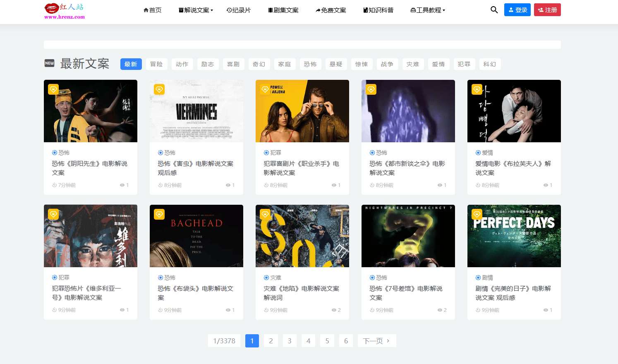Go to pagination page 3
Screen dimensions: 618x364
[x=290, y=341]
